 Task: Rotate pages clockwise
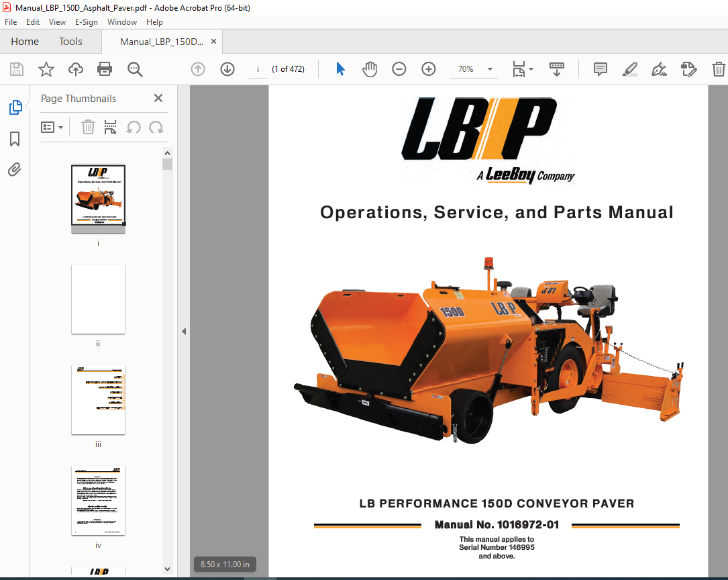coord(156,127)
